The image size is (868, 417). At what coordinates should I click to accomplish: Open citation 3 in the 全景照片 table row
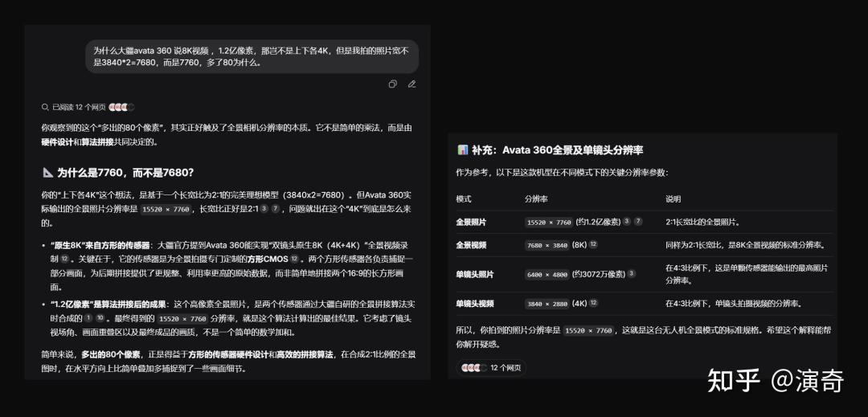627,222
